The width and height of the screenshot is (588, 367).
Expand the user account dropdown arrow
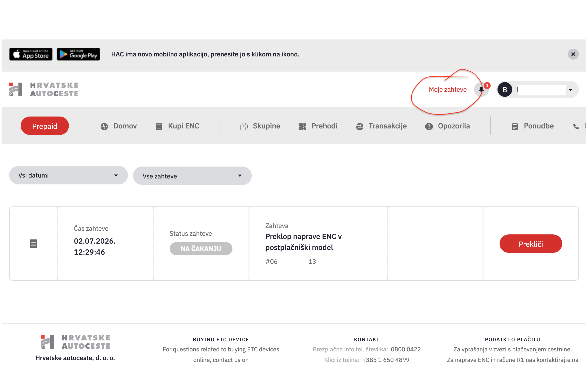570,90
